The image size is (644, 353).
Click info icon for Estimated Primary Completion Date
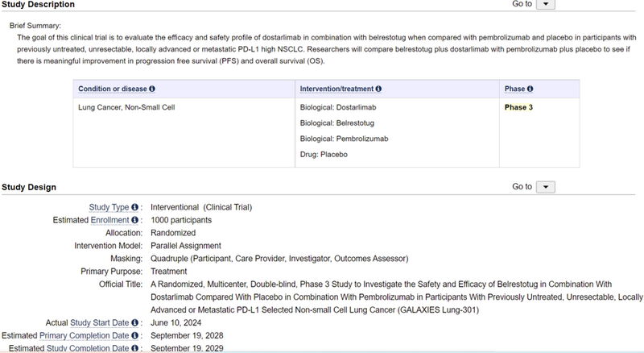tap(134, 335)
